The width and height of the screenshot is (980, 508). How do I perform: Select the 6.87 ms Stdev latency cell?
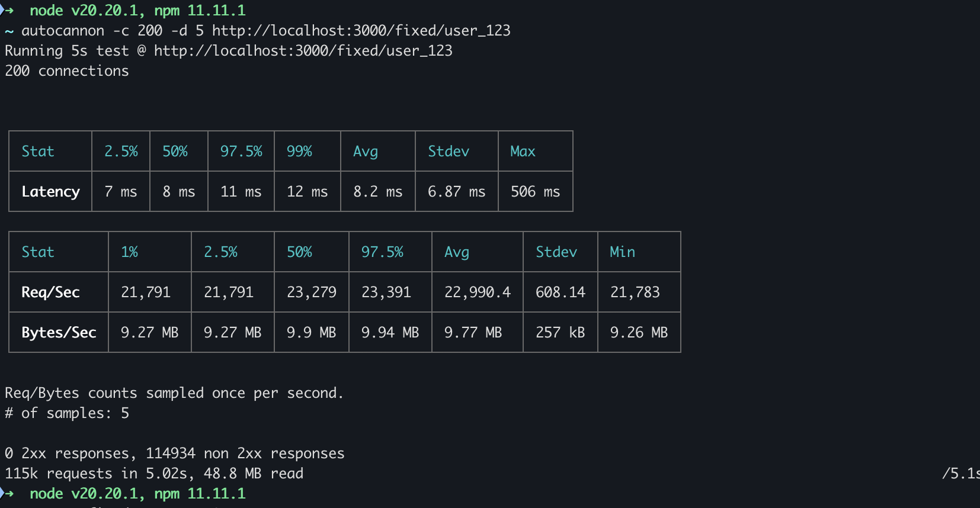click(x=456, y=192)
